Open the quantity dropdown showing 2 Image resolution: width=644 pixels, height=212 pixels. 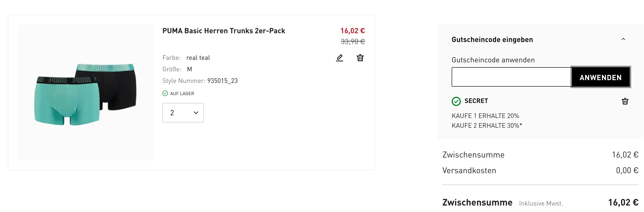tap(183, 113)
